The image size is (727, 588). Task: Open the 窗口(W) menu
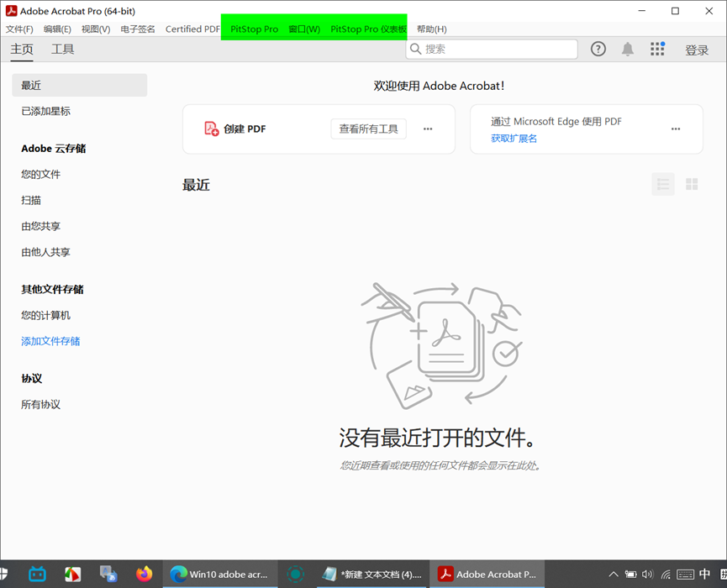tap(304, 29)
